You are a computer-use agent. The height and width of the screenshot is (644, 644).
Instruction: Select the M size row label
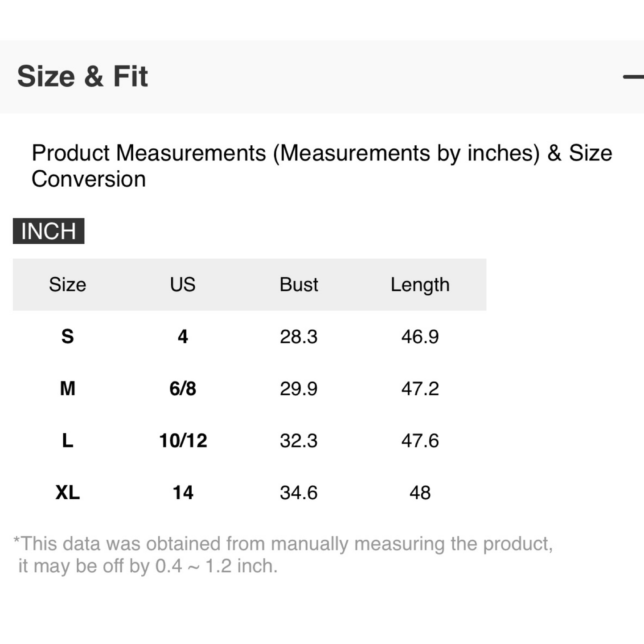point(67,389)
